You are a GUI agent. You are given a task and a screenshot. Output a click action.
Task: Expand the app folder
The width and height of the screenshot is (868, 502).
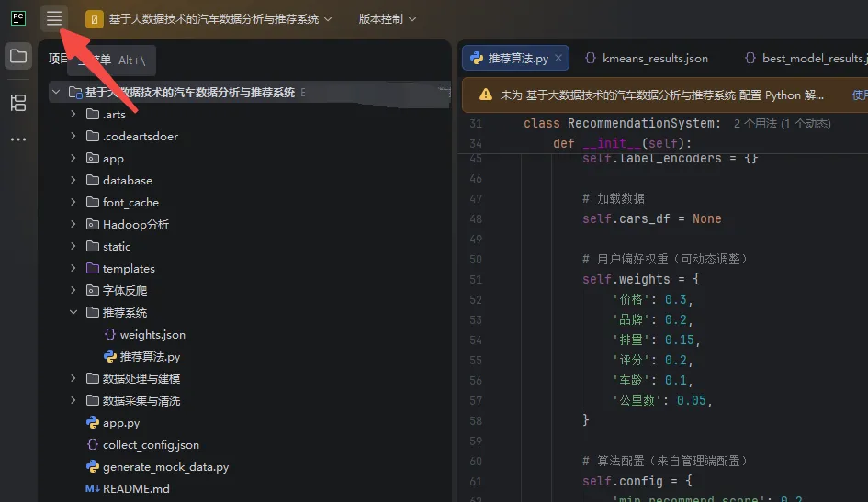click(x=73, y=158)
